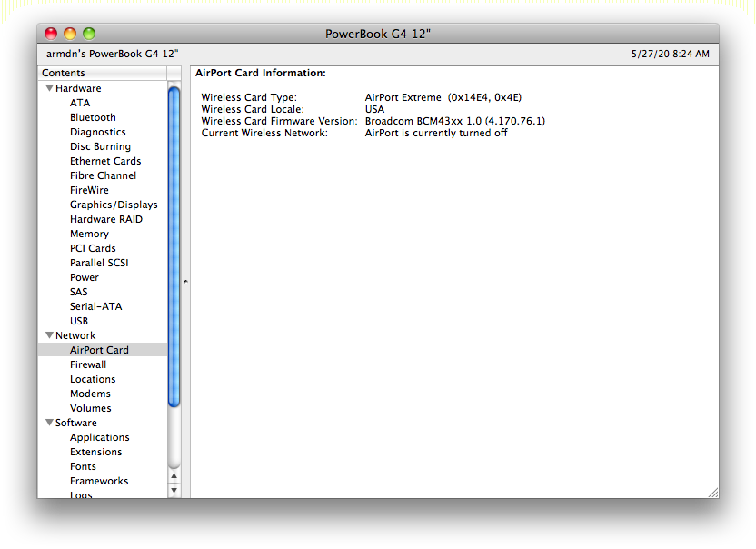Click 'AirPort is currently turned off' text
The height and width of the screenshot is (549, 756).
(x=436, y=133)
